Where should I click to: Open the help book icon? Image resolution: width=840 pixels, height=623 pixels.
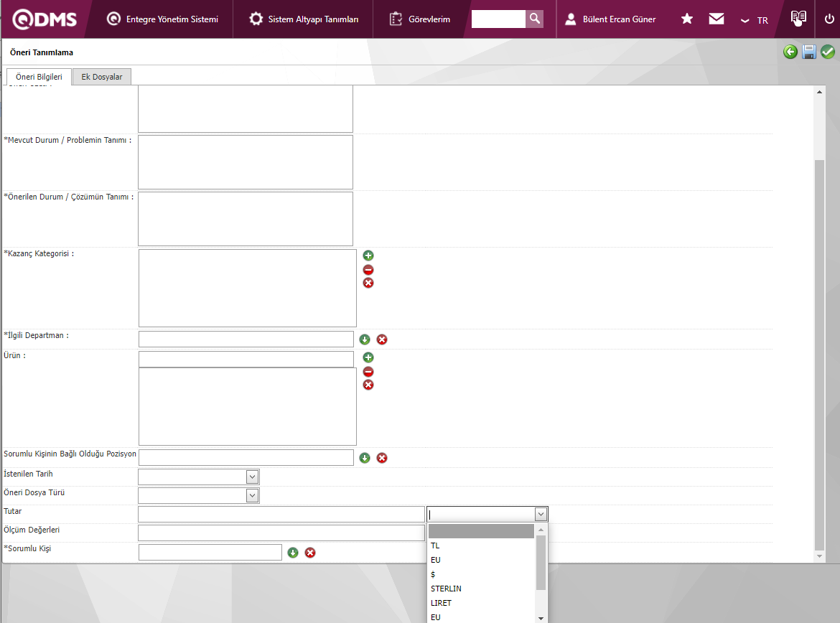pyautogui.click(x=798, y=18)
